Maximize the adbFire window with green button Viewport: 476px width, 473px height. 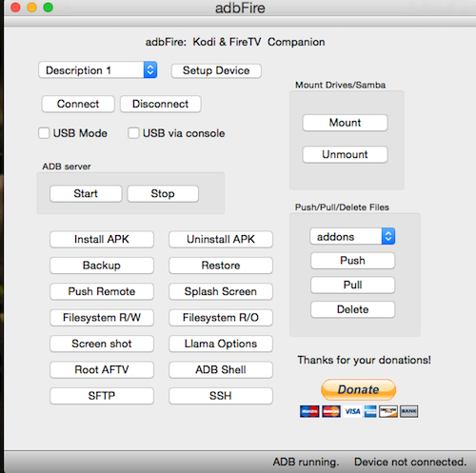coord(49,8)
